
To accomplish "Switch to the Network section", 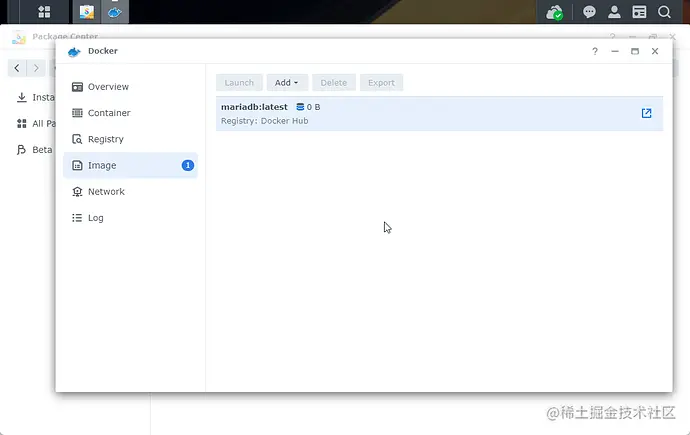I will (x=131, y=191).
